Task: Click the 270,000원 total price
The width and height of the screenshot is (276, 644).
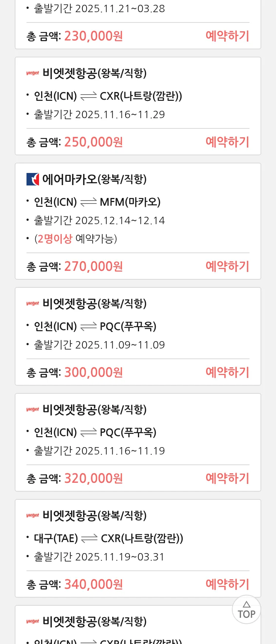Action: pyautogui.click(x=93, y=266)
